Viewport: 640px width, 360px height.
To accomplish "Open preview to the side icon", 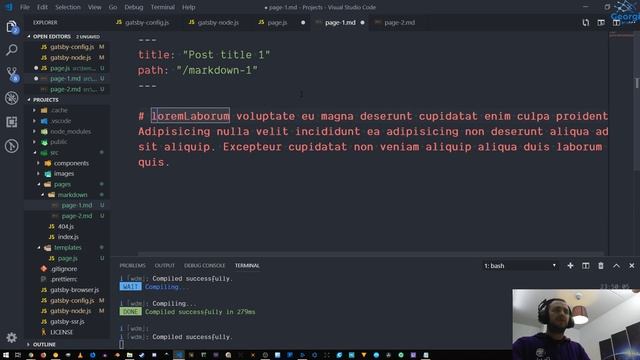I will coord(601,22).
